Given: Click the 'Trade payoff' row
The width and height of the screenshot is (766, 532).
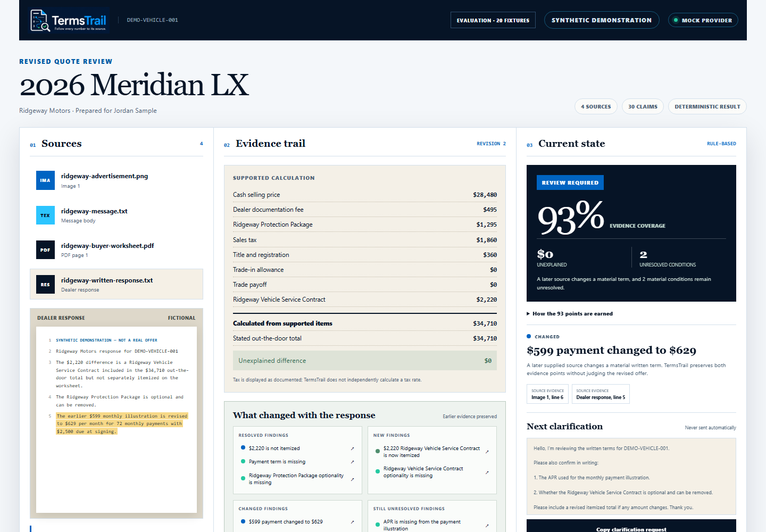Looking at the screenshot, I should (365, 285).
